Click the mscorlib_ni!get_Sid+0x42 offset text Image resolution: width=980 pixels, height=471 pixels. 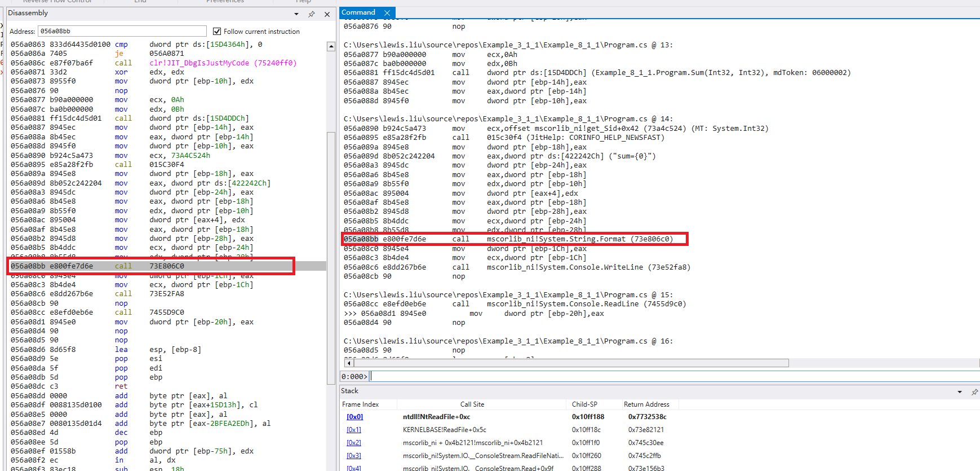[x=587, y=129]
